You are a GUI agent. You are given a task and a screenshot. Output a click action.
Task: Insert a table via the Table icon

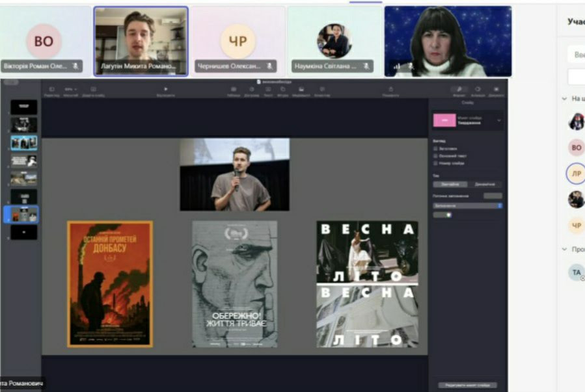pyautogui.click(x=233, y=89)
